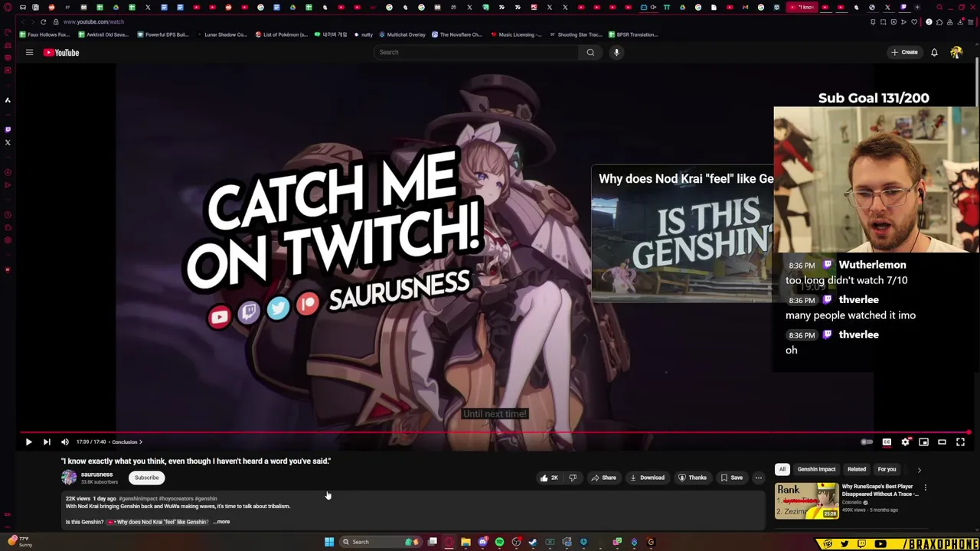Toggle closed captions in the player
The image size is (980, 551).
(887, 442)
